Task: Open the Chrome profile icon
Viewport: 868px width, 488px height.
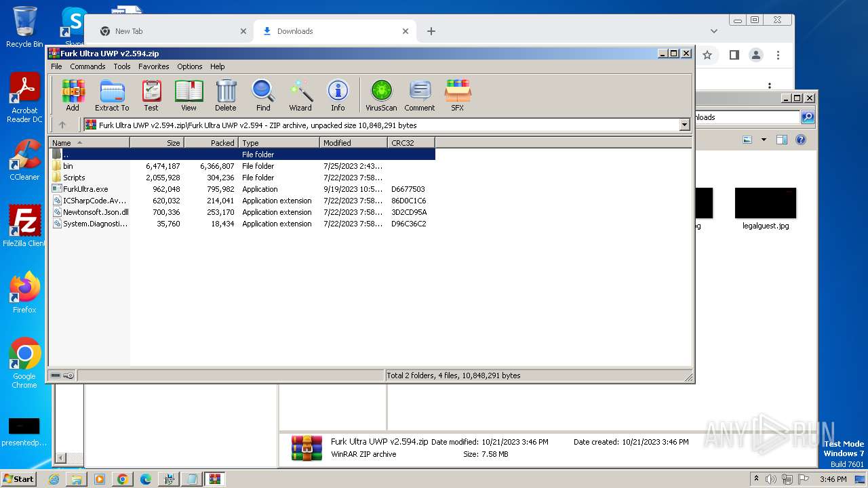Action: point(756,56)
